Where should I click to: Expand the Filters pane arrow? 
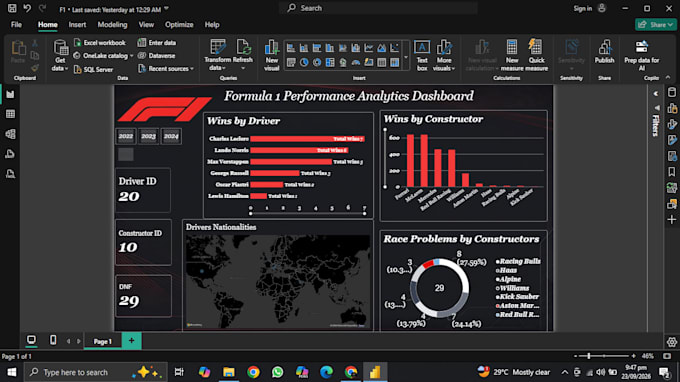coord(656,94)
